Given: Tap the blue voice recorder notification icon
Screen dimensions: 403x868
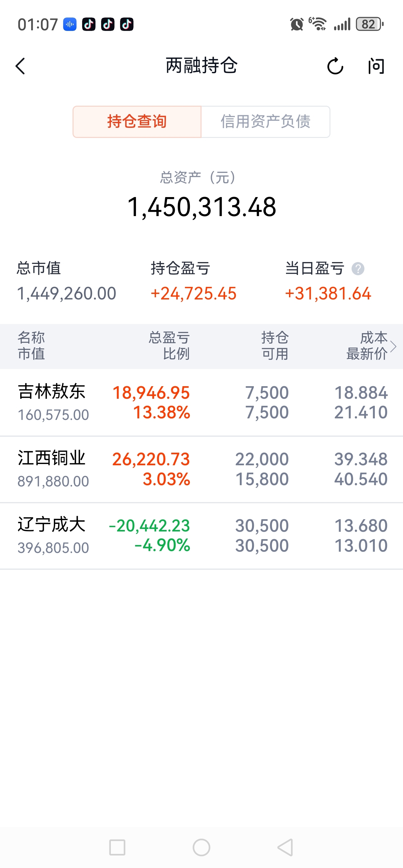Looking at the screenshot, I should tap(70, 24).
